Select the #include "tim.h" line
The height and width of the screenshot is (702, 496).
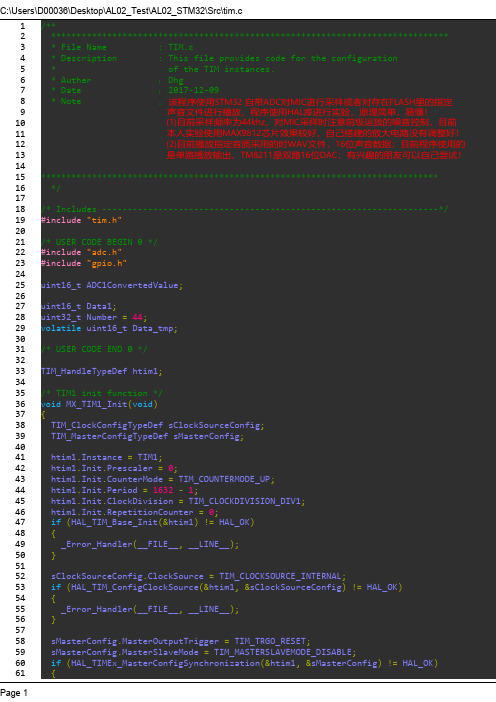81,220
